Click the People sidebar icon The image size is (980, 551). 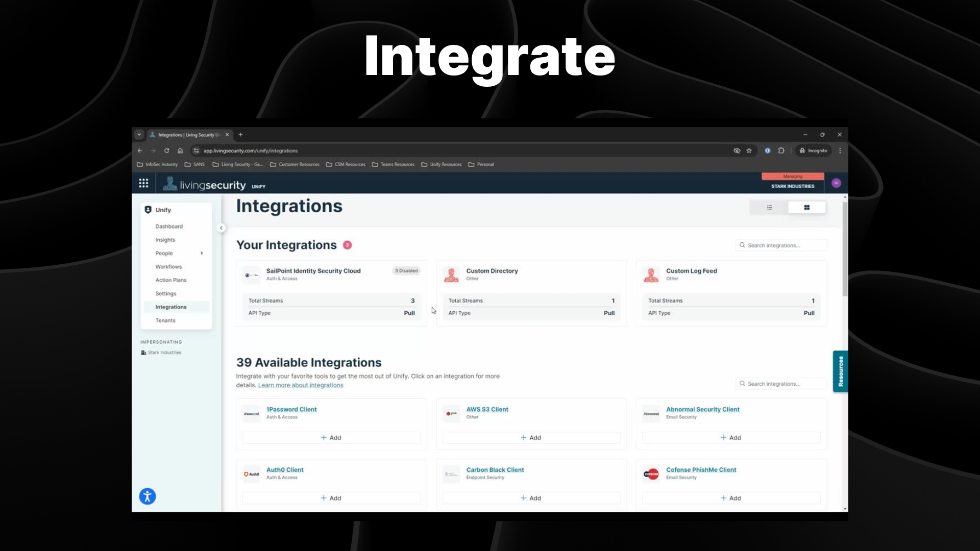pyautogui.click(x=163, y=253)
